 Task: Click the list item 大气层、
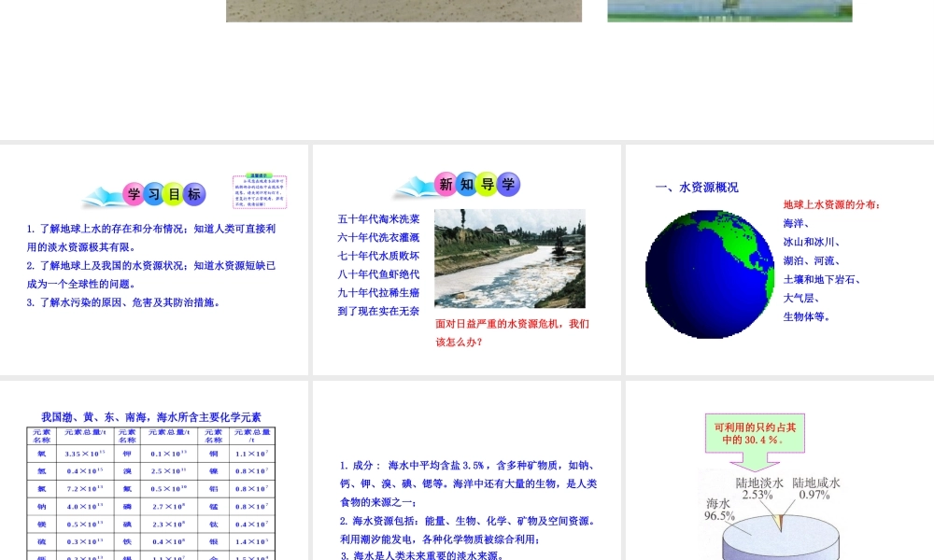pos(801,298)
